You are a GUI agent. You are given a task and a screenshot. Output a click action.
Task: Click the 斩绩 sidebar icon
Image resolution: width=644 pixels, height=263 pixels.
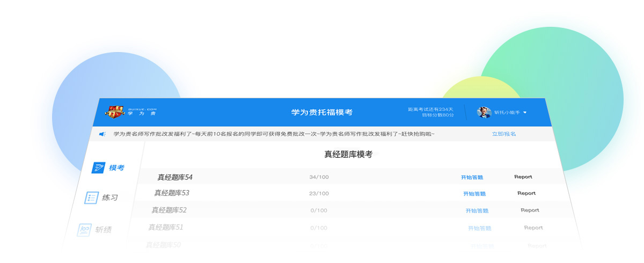84,230
